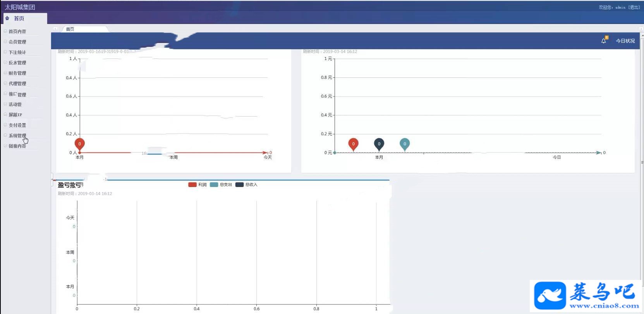This screenshot has width=644, height=314.
Task: Open the 下注统计 sidebar item
Action: click(x=17, y=52)
